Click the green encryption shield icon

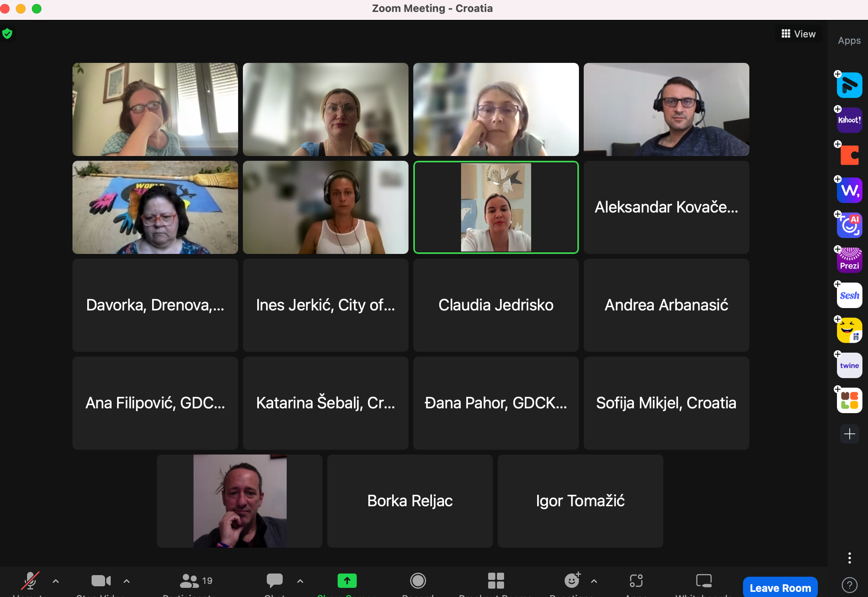7,34
